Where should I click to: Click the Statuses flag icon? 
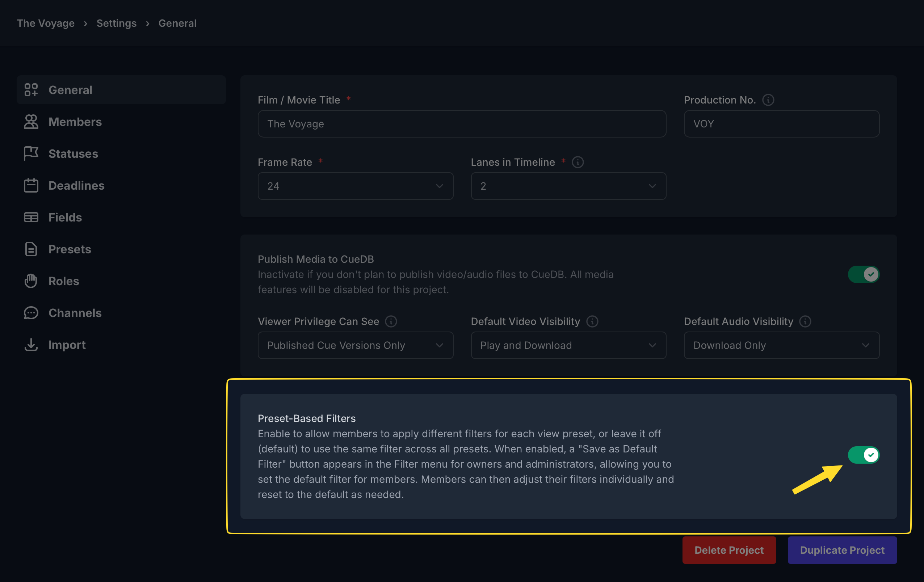(x=31, y=154)
